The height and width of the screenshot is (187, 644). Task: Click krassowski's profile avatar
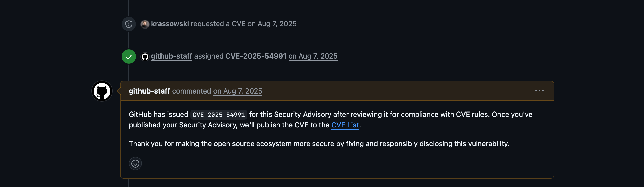click(145, 24)
